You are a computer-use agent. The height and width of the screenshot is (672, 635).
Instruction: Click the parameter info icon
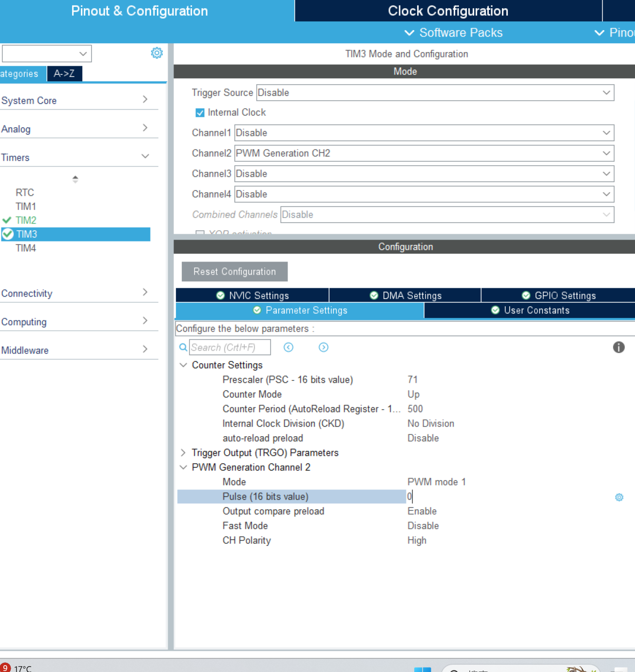click(618, 347)
